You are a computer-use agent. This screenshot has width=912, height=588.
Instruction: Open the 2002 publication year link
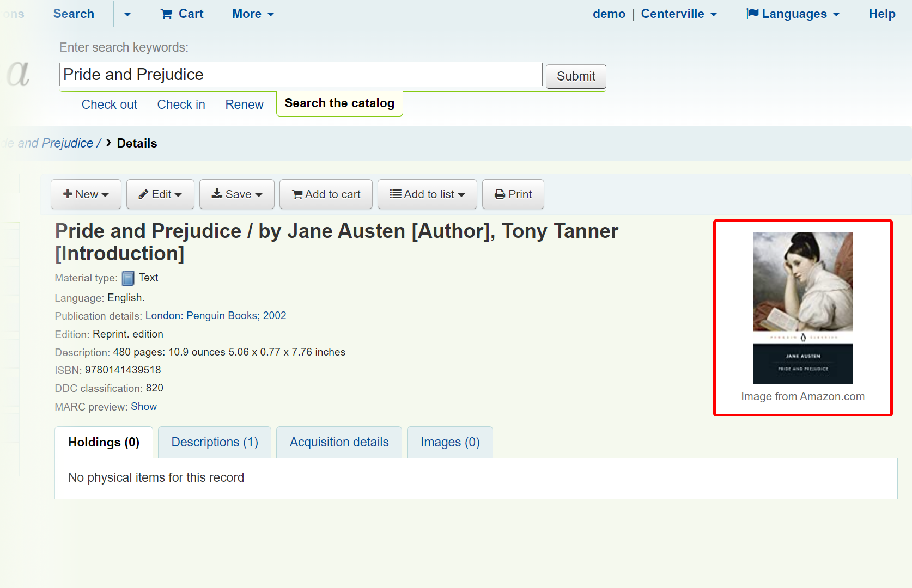tap(275, 316)
